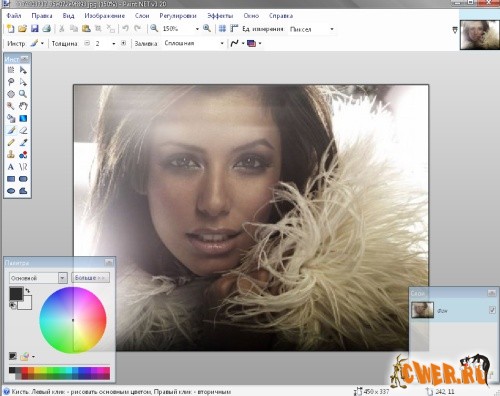Select the Recolor tool

tap(23, 155)
